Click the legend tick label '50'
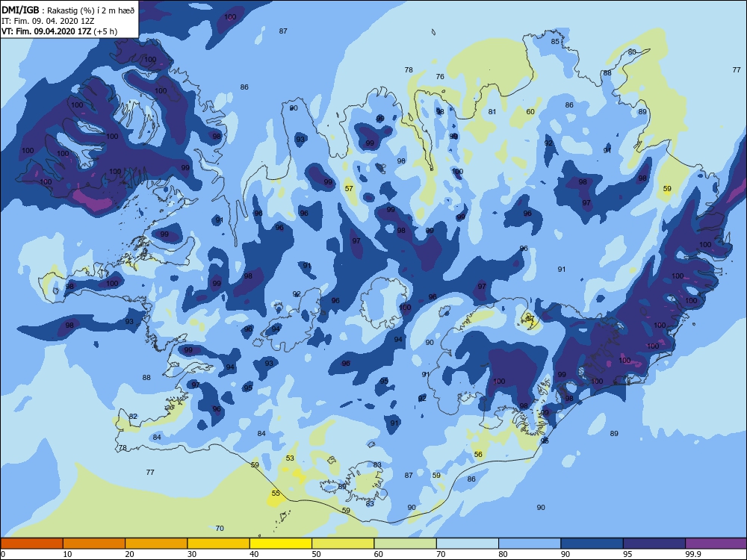The width and height of the screenshot is (747, 560). pyautogui.click(x=316, y=554)
